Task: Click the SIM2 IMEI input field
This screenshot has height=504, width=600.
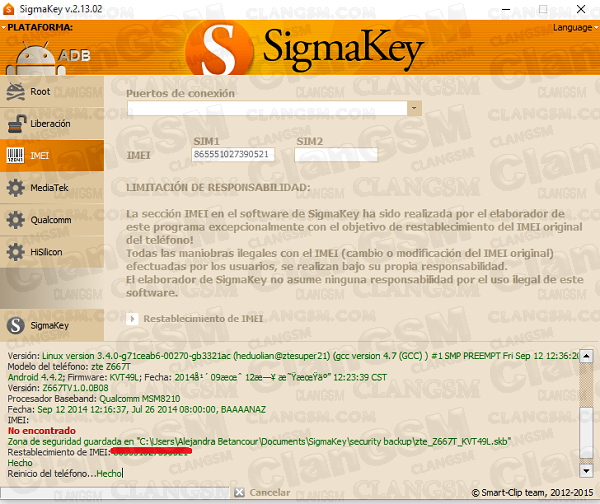Action: coord(336,155)
